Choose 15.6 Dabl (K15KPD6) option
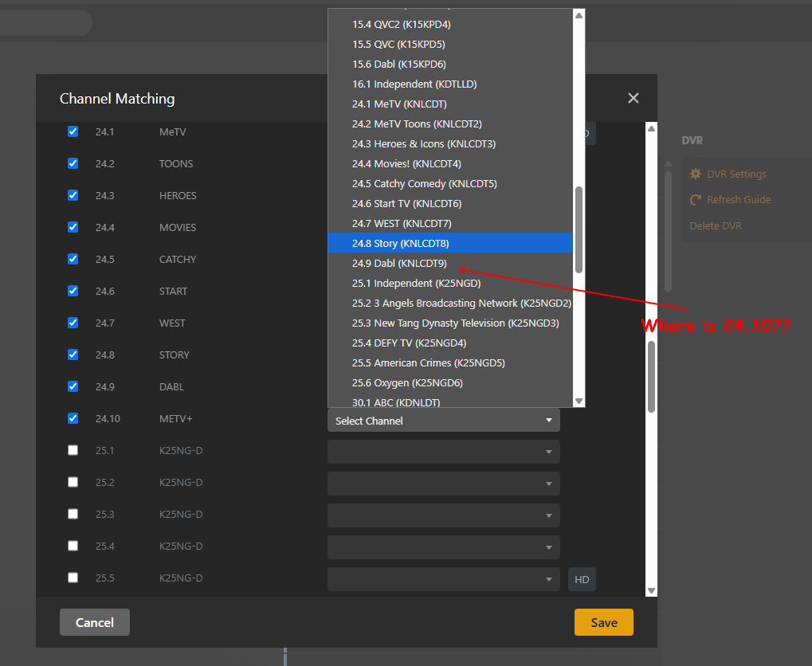Image resolution: width=812 pixels, height=666 pixels. point(450,65)
